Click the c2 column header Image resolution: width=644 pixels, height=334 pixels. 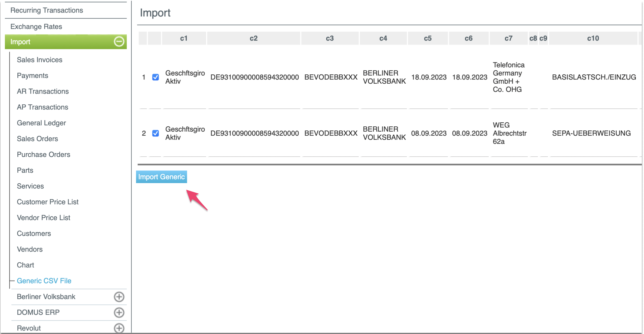pyautogui.click(x=254, y=38)
